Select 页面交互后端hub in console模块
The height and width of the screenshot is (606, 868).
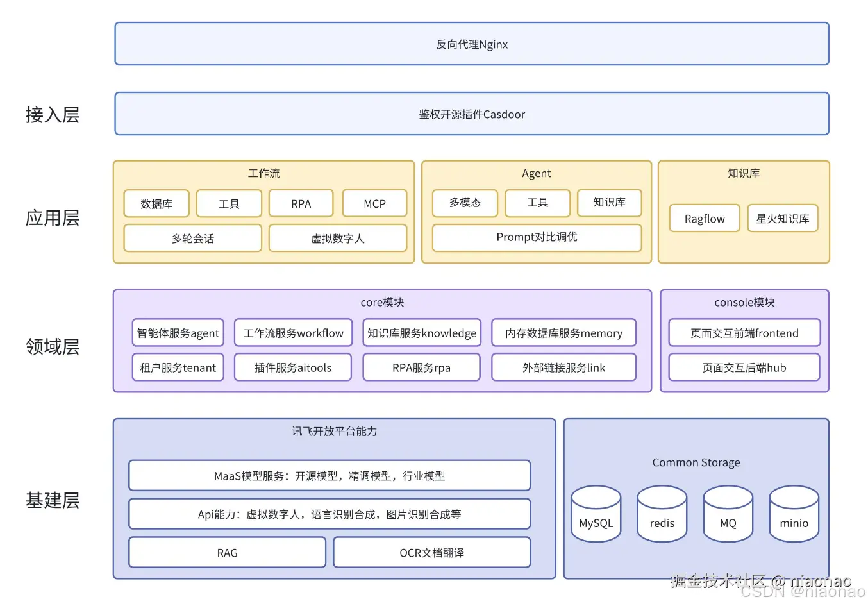tap(744, 367)
